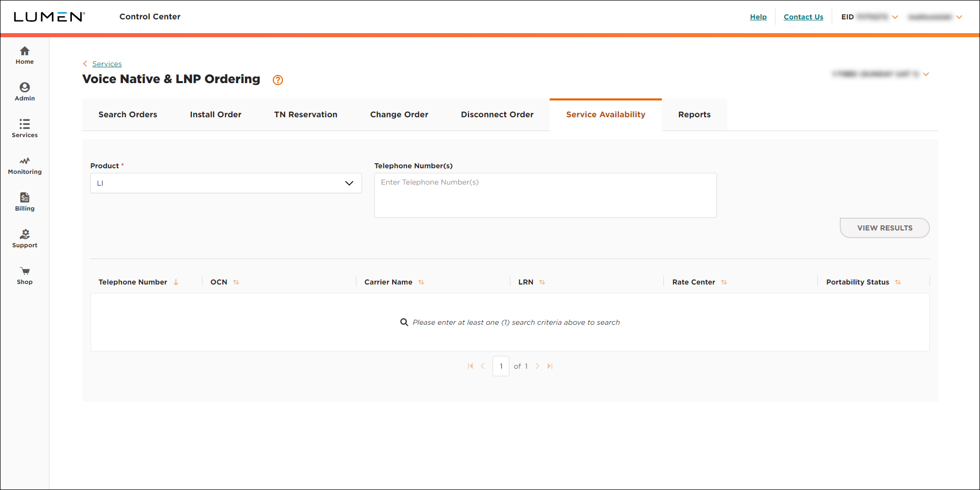
Task: Jump to first page of results
Action: click(x=470, y=366)
